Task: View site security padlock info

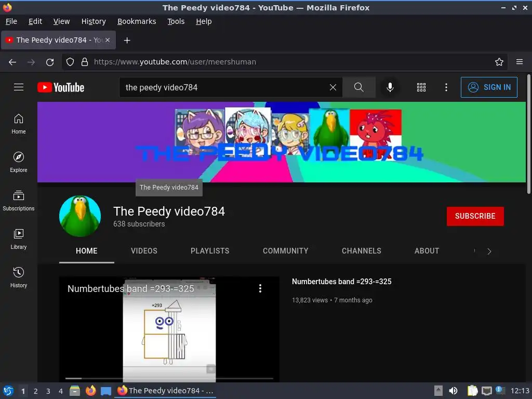Action: (85, 62)
